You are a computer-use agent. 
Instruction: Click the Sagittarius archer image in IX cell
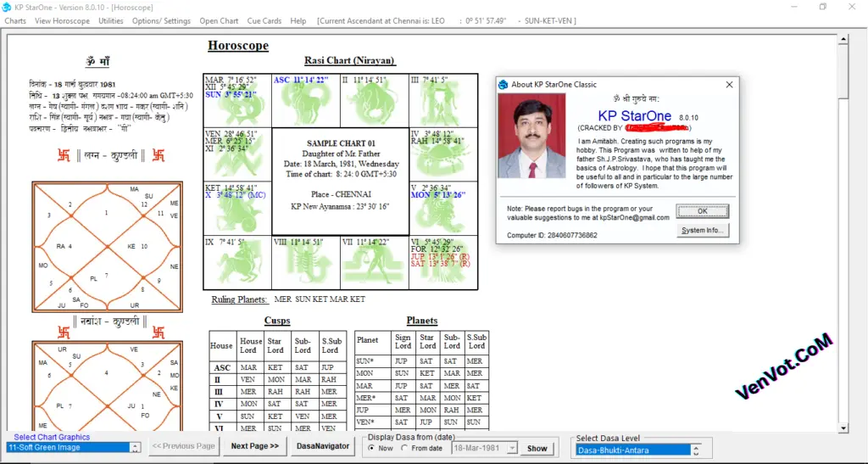tap(240, 265)
